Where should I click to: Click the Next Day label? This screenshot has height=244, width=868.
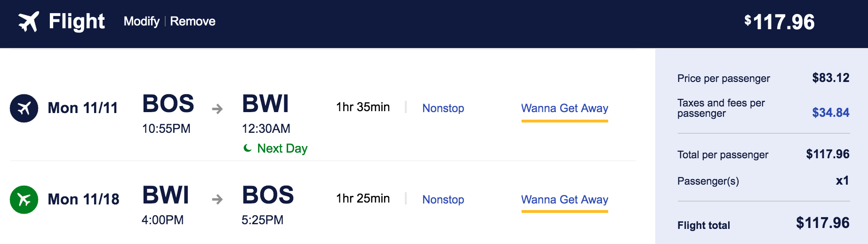[x=282, y=148]
